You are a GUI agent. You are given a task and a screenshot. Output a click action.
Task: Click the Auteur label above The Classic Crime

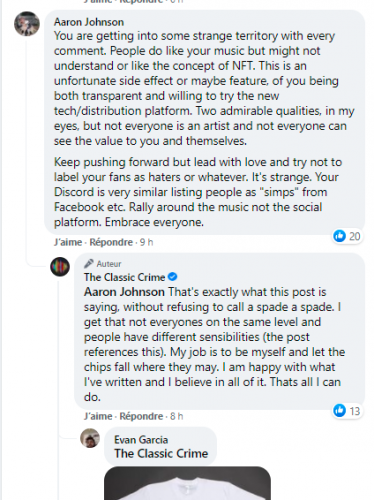pos(109,264)
